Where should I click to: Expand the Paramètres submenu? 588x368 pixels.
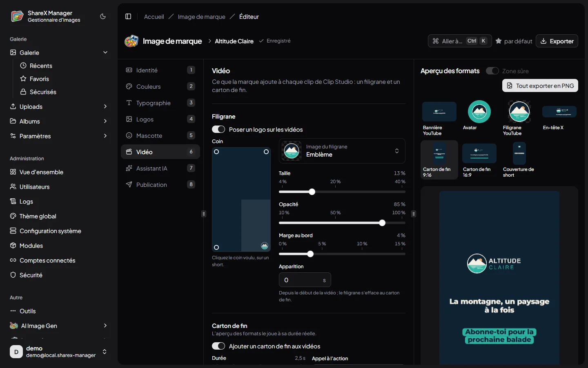click(x=105, y=136)
